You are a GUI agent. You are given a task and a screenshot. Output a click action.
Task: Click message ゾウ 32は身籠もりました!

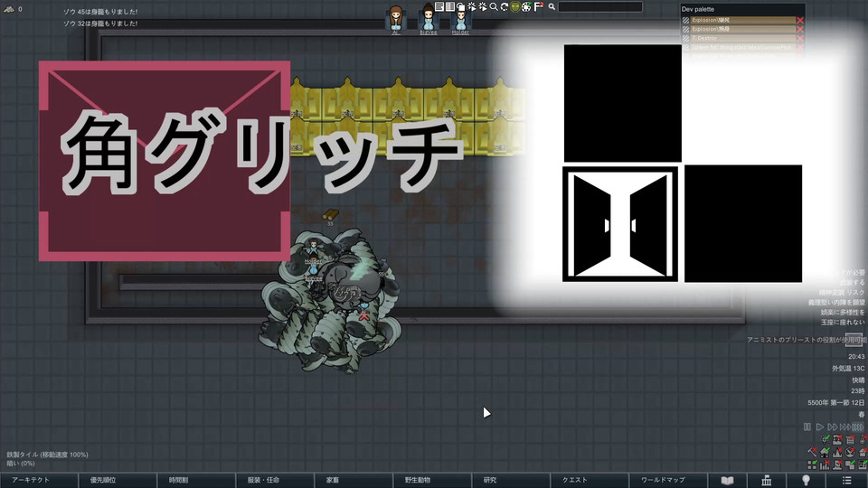[x=100, y=23]
